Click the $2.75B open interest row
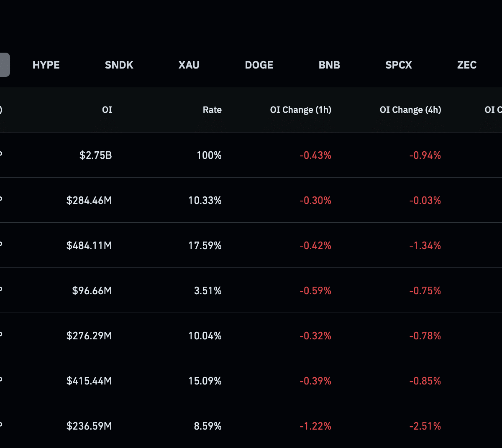The height and width of the screenshot is (448, 502). [x=251, y=155]
